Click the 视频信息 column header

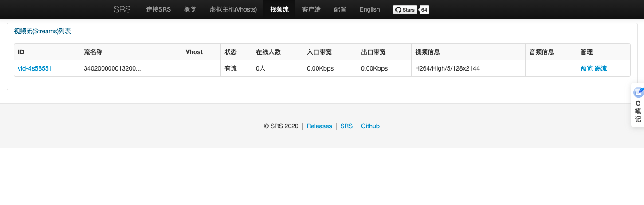428,52
